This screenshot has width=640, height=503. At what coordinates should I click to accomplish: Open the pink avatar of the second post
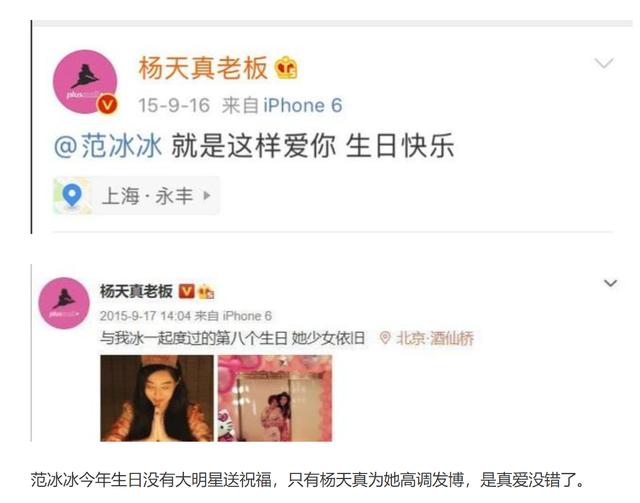click(64, 303)
